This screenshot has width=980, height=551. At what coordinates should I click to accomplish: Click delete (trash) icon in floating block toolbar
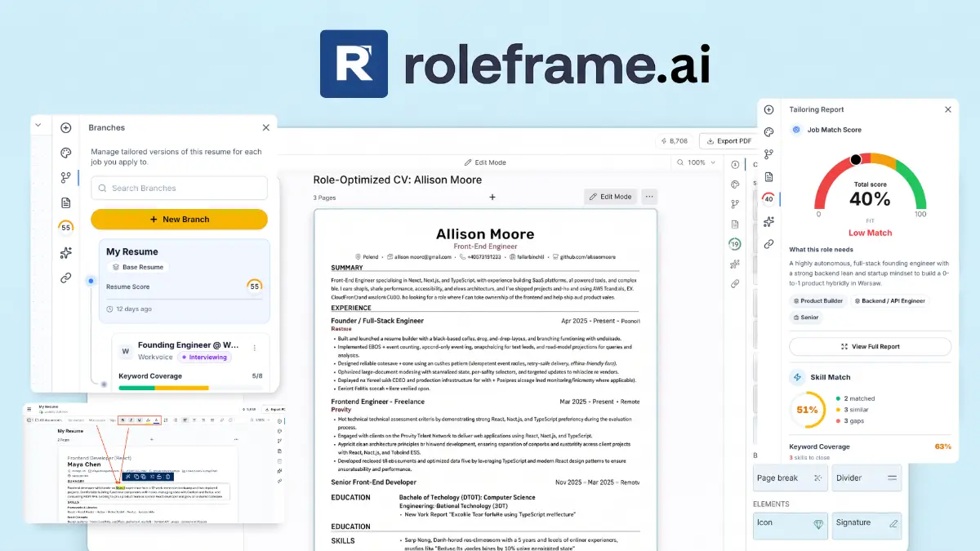tap(167, 477)
